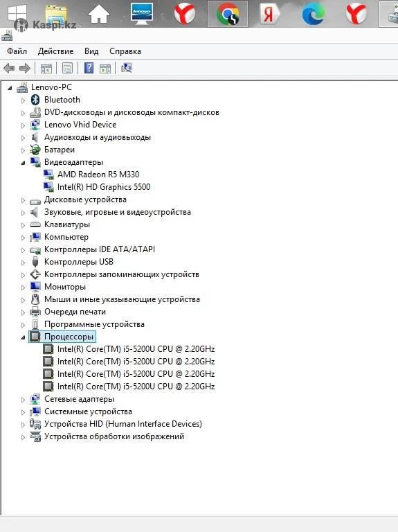Expand DVD-дисководы category arrow

tap(23, 113)
